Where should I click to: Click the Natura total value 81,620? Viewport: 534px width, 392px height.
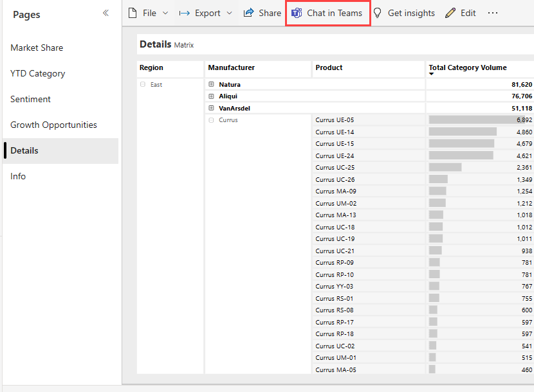(x=522, y=84)
